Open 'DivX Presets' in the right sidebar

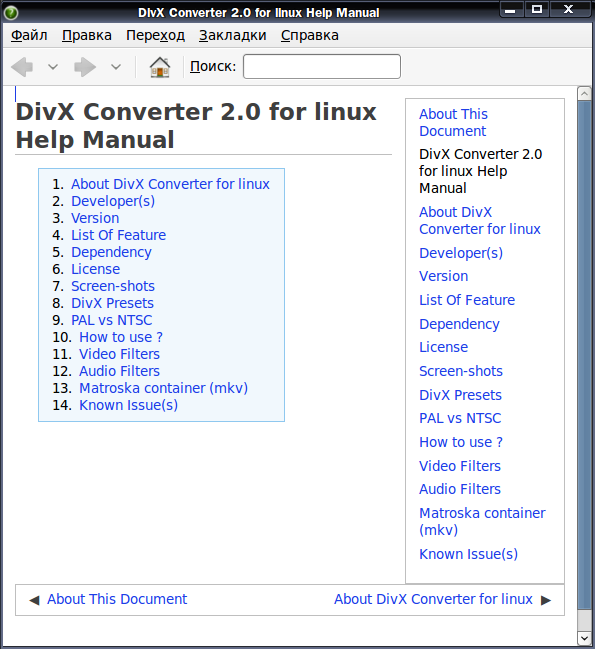click(461, 395)
